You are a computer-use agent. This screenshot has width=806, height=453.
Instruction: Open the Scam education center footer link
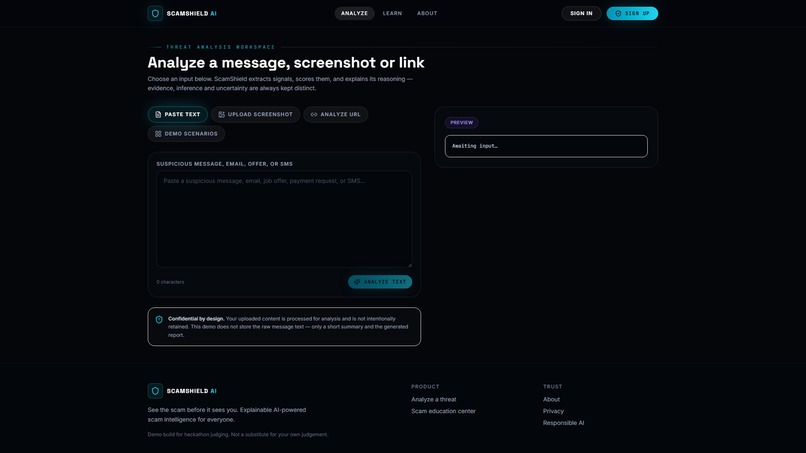443,411
